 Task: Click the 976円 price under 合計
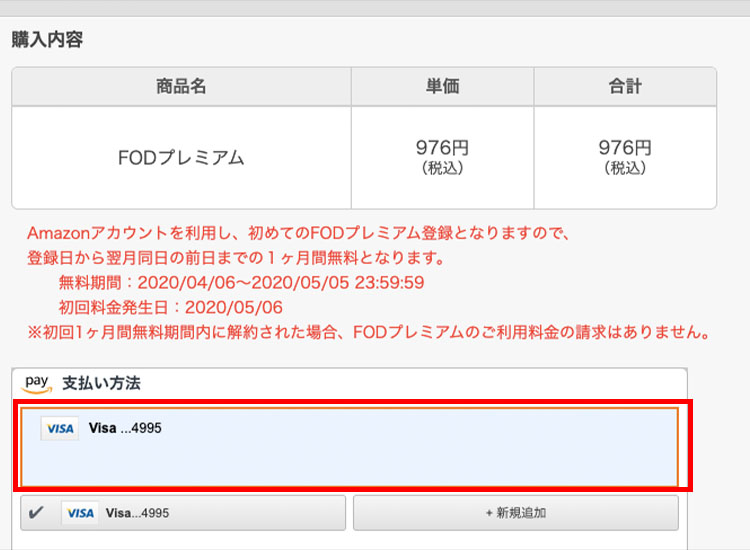point(625,148)
